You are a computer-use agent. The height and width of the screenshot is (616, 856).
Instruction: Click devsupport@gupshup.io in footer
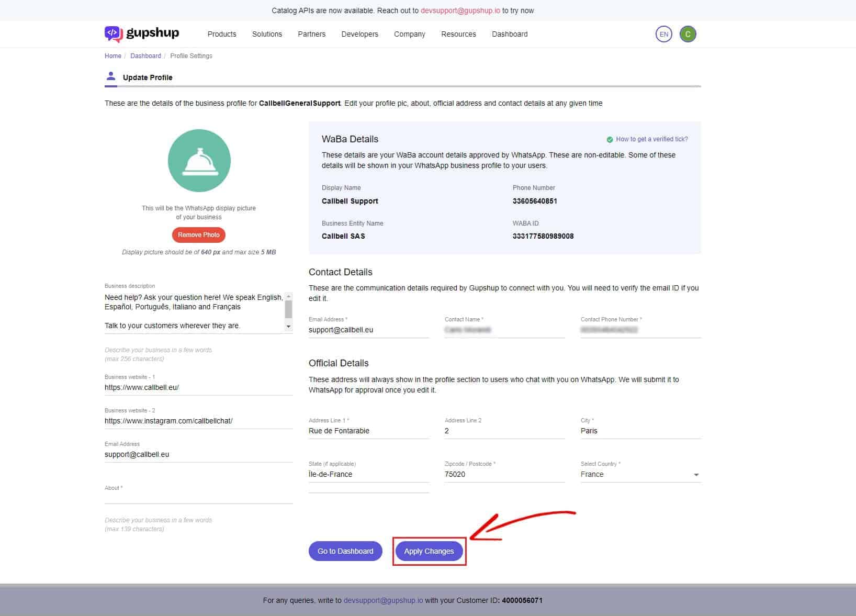coord(383,600)
